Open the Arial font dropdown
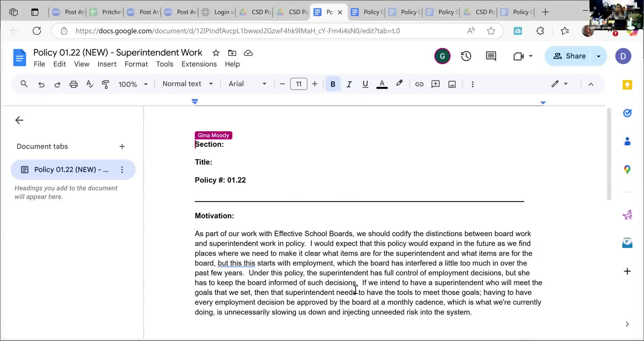 (247, 84)
